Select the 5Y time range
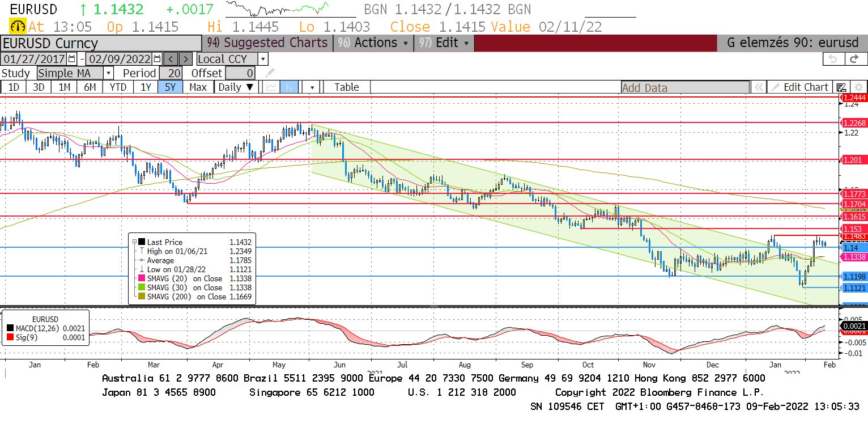The image size is (868, 423). [x=171, y=87]
